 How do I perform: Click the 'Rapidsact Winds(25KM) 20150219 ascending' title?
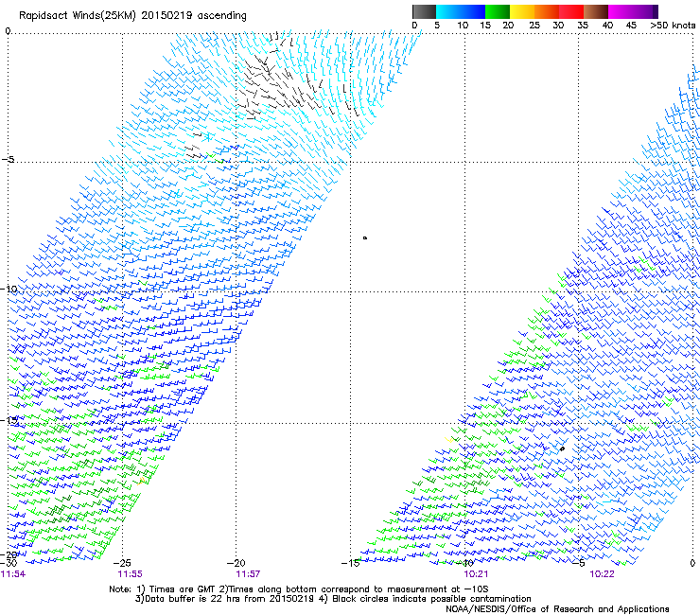click(132, 16)
